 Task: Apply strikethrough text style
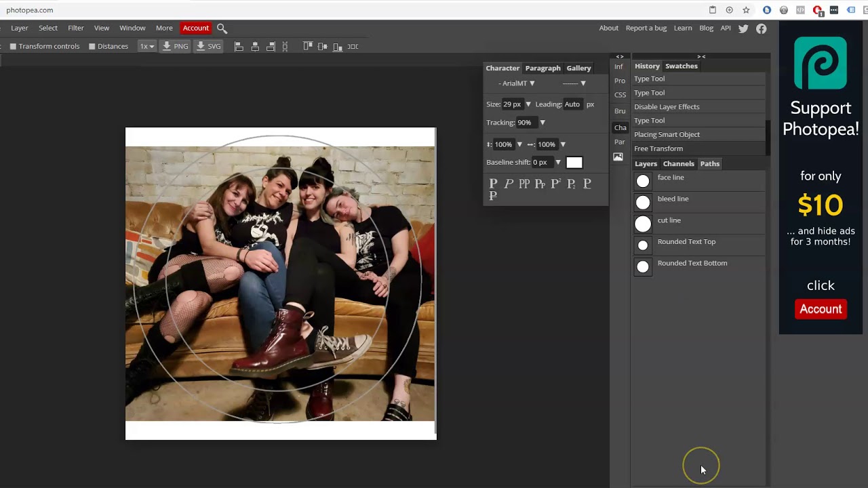[493, 196]
